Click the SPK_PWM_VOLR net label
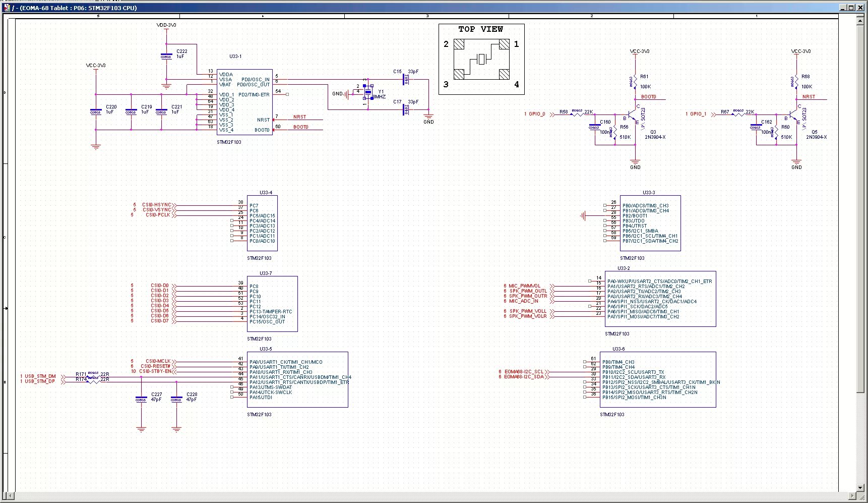This screenshot has width=868, height=503. click(528, 316)
